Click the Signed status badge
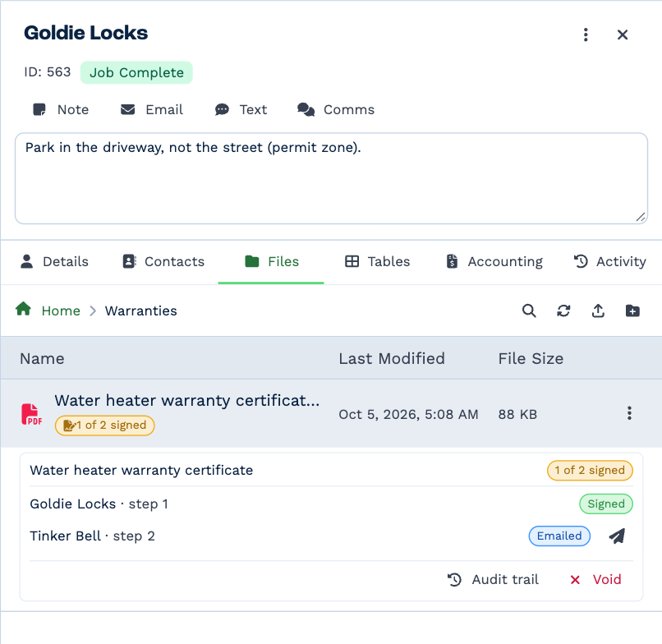 606,504
